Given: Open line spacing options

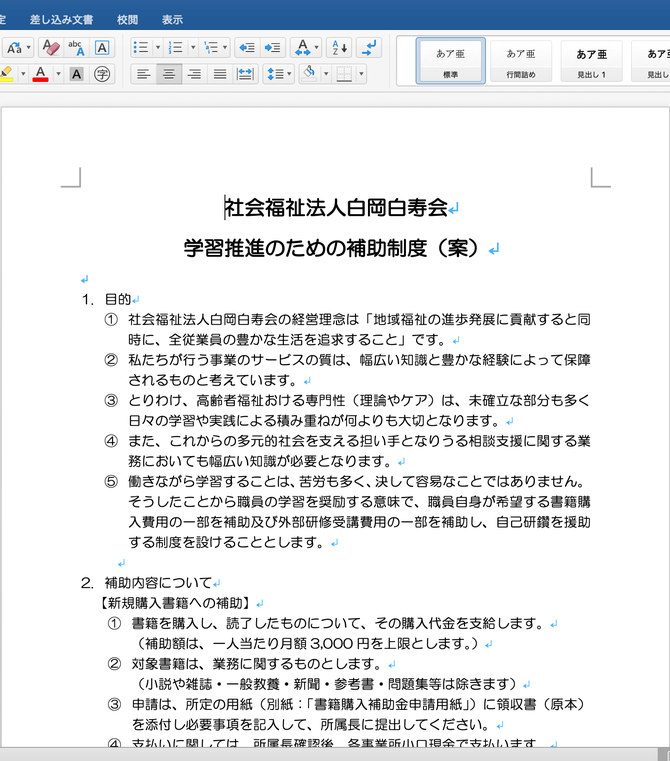Looking at the screenshot, I should (x=275, y=74).
